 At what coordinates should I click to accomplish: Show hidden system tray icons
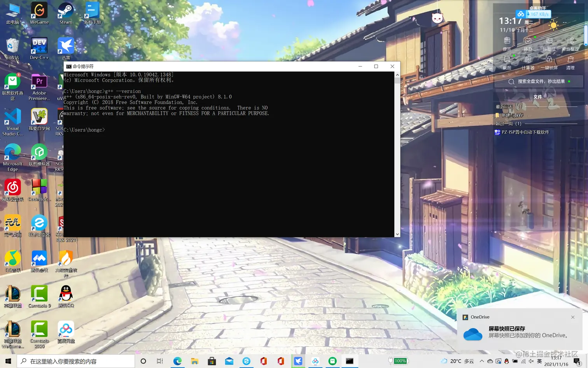tap(482, 361)
